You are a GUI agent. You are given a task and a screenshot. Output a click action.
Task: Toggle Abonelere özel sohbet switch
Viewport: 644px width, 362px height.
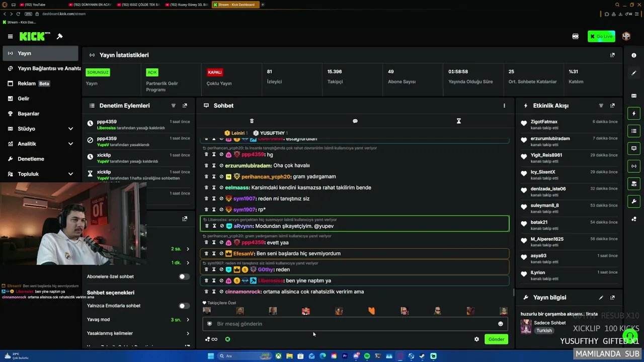tap(184, 277)
